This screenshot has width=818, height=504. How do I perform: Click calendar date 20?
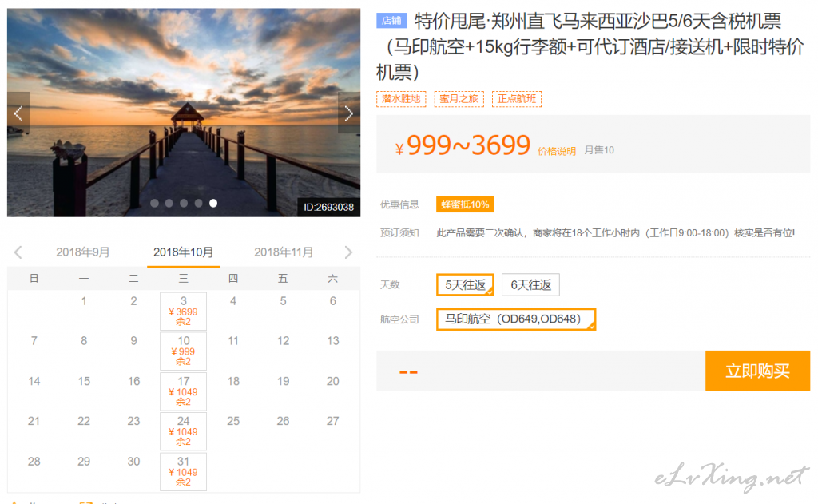pos(333,381)
